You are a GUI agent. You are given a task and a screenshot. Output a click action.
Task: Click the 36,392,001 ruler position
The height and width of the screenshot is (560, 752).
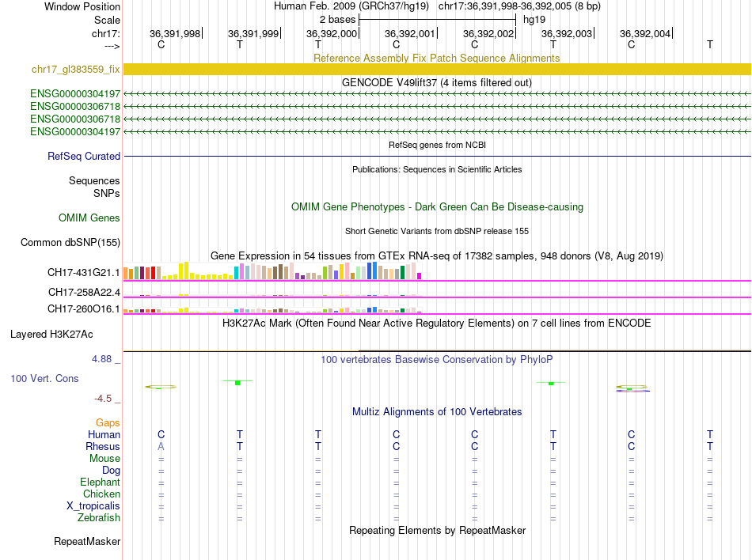point(410,33)
